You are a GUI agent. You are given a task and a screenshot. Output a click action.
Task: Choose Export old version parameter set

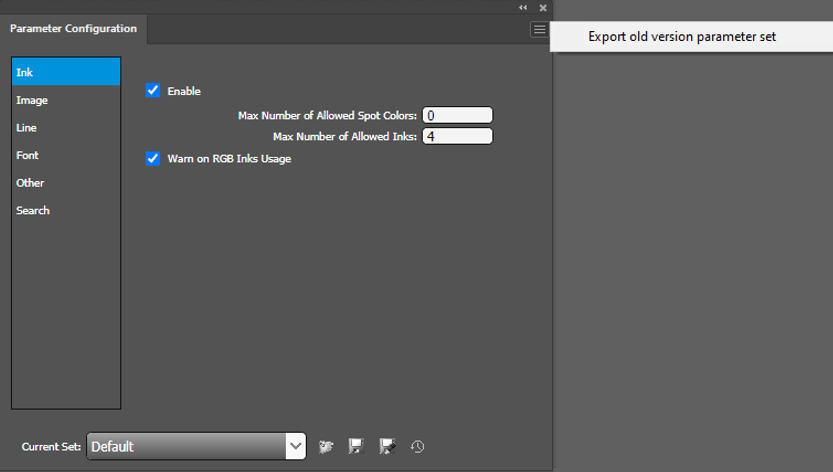coord(682,37)
